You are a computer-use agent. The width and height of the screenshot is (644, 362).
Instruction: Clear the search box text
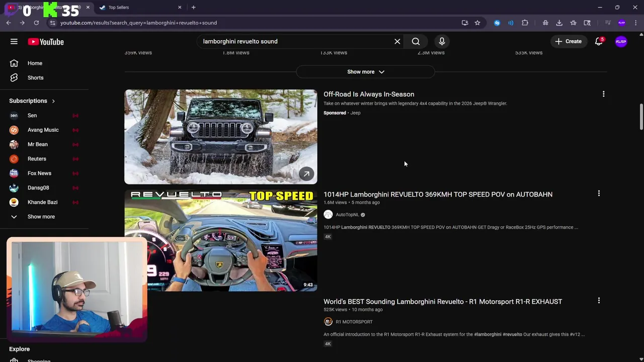click(397, 42)
